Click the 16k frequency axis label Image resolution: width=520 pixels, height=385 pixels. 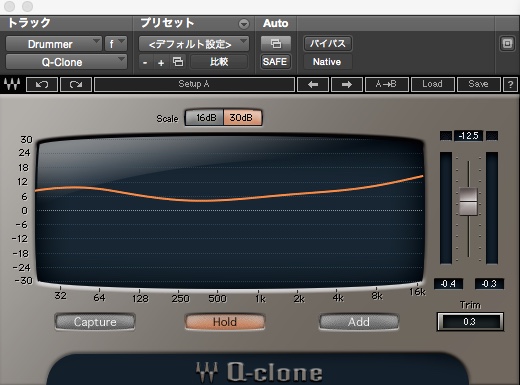point(417,292)
